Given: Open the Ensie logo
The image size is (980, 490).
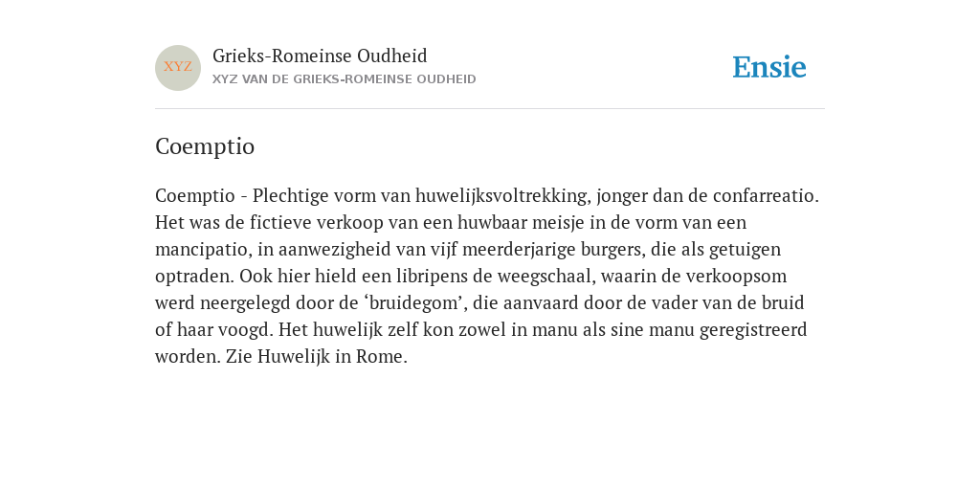Looking at the screenshot, I should pos(769,67).
